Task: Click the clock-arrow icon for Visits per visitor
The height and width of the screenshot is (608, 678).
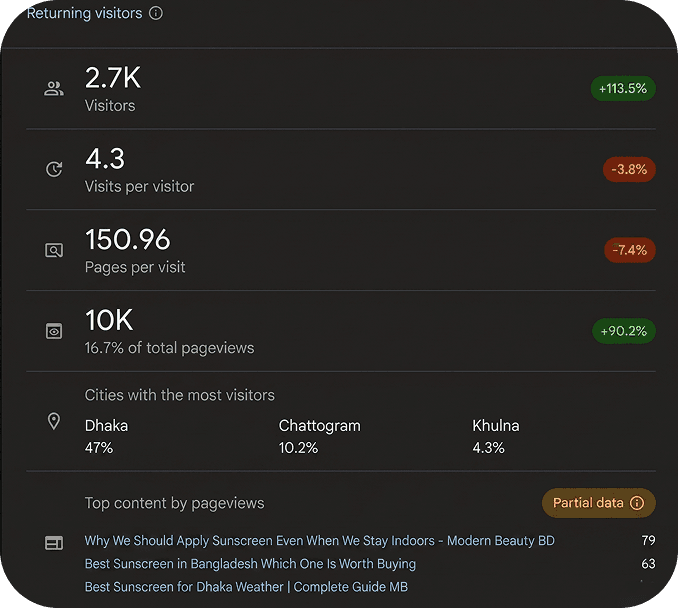Action: click(54, 169)
